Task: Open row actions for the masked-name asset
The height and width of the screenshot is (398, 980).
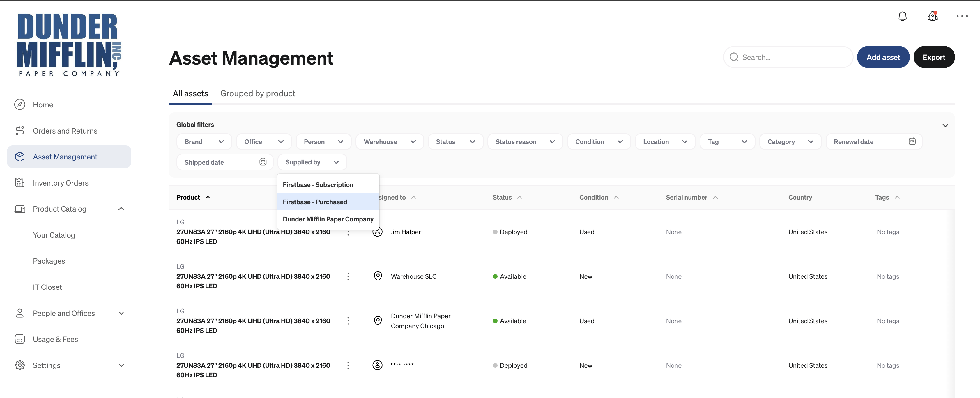Action: (x=348, y=365)
